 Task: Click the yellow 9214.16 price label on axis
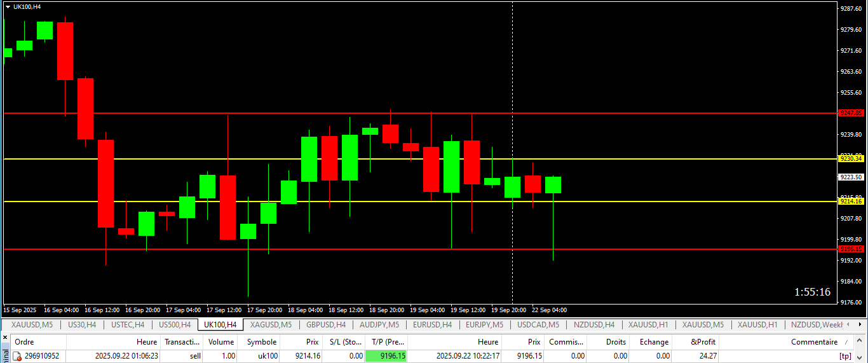(x=851, y=202)
